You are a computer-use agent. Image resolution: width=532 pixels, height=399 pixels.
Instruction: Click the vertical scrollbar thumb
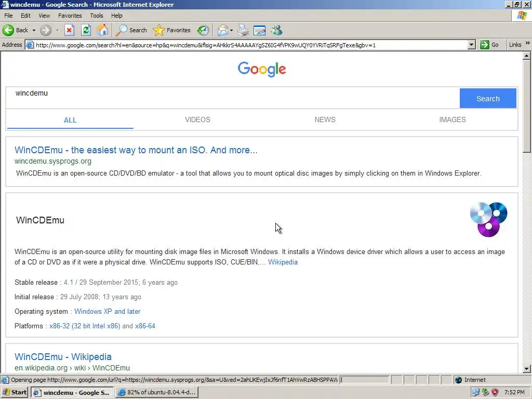(x=527, y=107)
